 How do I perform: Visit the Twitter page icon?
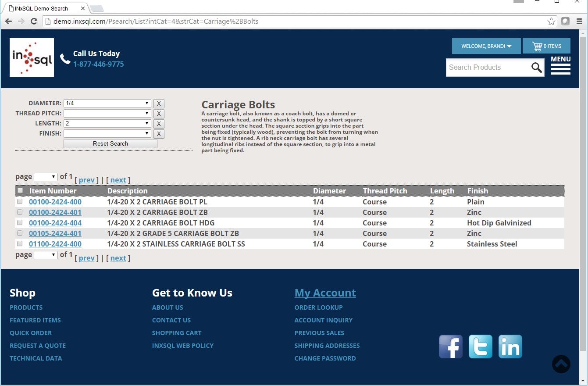tap(480, 346)
